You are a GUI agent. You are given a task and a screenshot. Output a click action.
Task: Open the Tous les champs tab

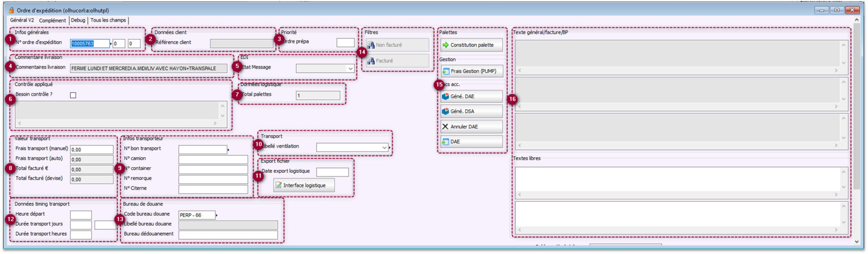pos(108,20)
